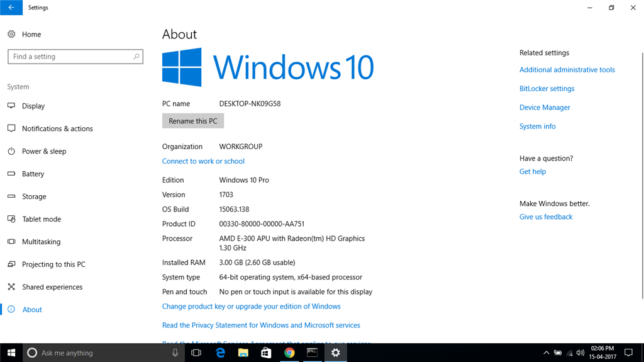Image resolution: width=644 pixels, height=362 pixels.
Task: Click the Storage drive icon
Action: [11, 196]
